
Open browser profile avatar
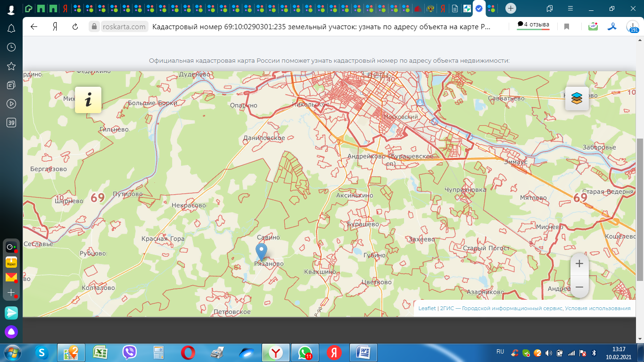(11, 9)
